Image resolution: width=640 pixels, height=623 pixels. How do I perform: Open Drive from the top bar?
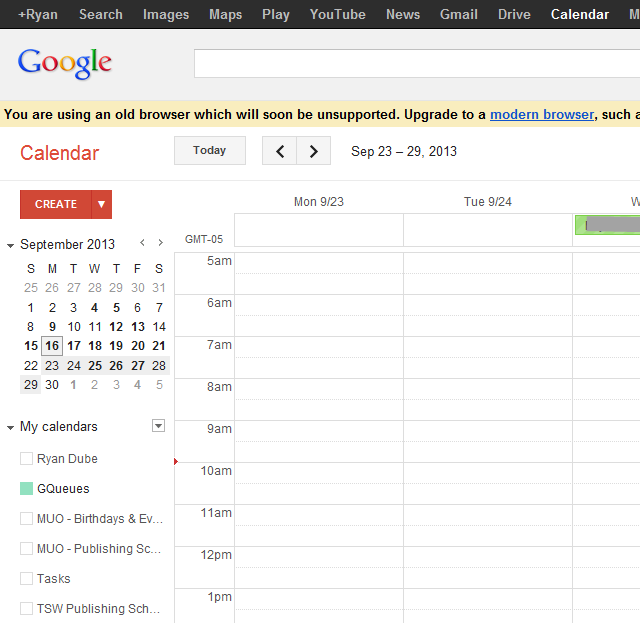[514, 14]
